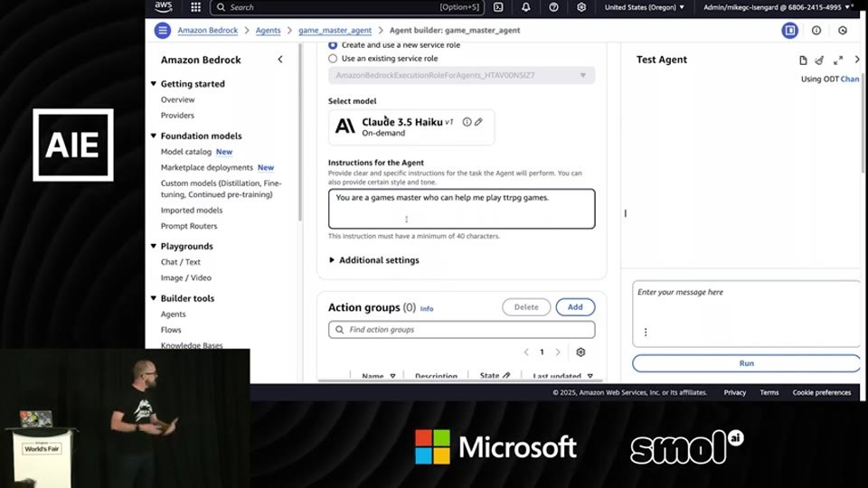Open the Action groups Info link
The image size is (868, 488).
tap(426, 309)
